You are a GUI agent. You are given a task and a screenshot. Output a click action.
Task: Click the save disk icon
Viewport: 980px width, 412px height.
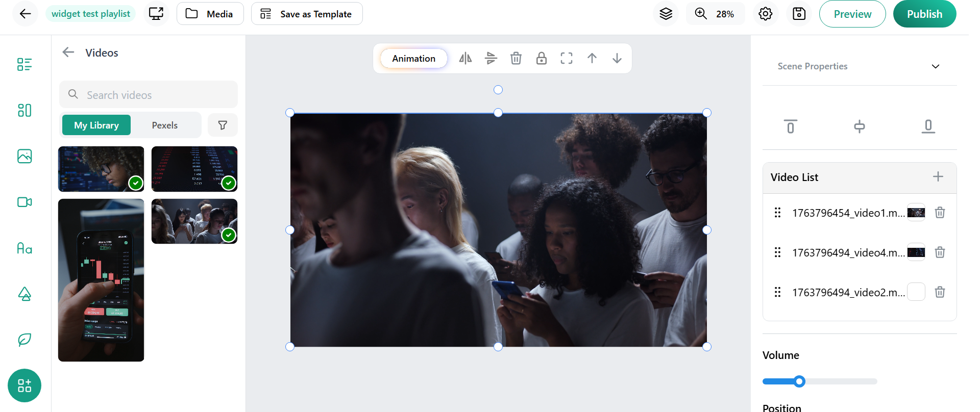click(x=799, y=14)
